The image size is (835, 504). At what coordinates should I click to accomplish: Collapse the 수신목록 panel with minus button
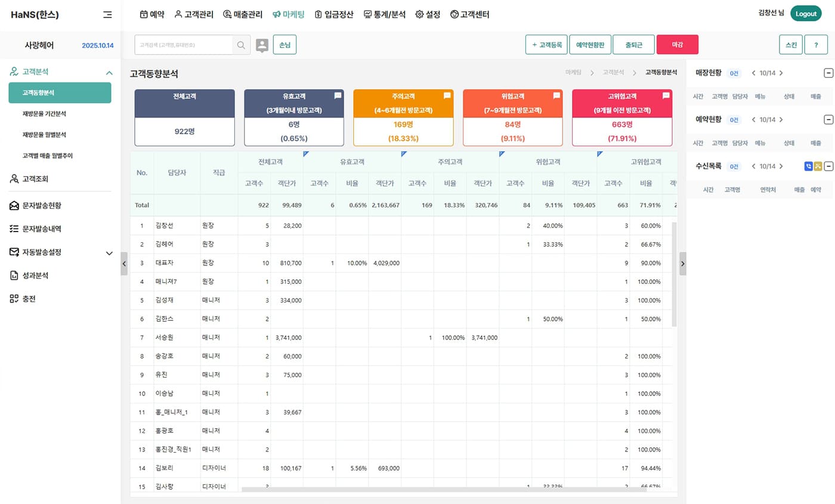[828, 166]
